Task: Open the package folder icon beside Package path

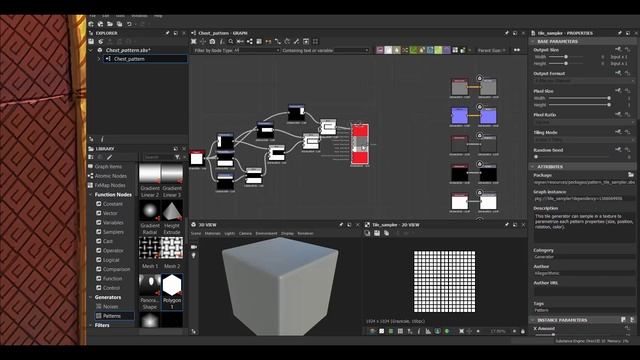Action: [631, 175]
